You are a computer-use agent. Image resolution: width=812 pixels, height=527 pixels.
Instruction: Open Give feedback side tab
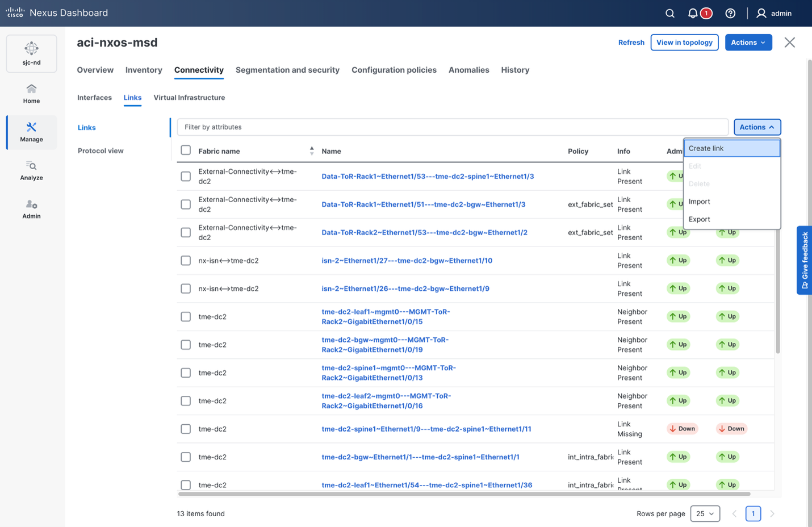pyautogui.click(x=804, y=260)
